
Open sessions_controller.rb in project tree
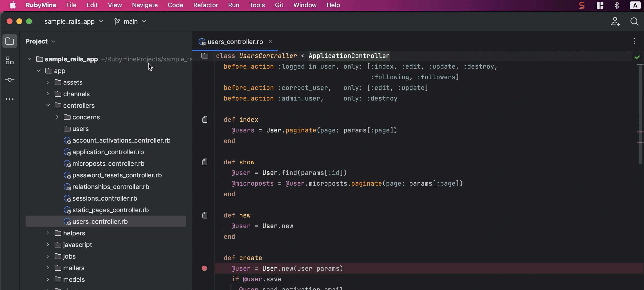tap(105, 198)
